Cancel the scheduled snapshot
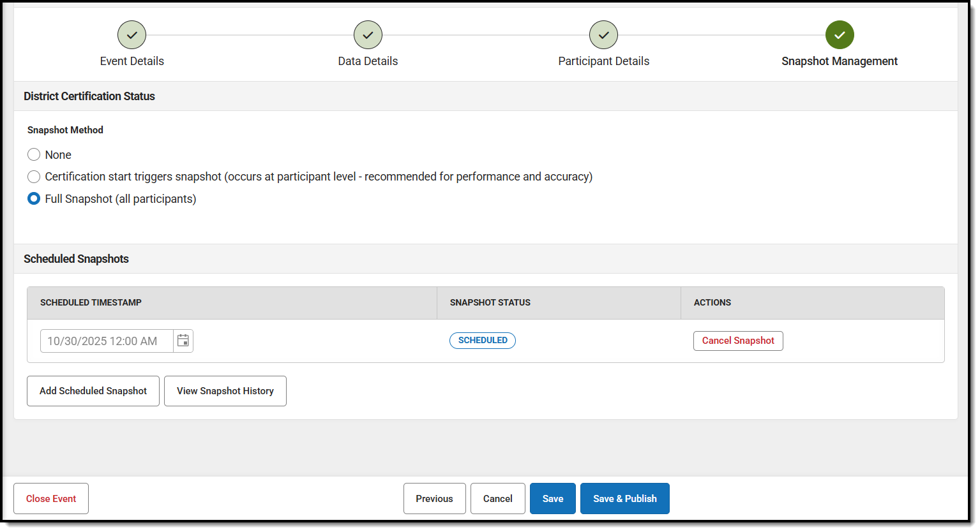 pos(738,341)
